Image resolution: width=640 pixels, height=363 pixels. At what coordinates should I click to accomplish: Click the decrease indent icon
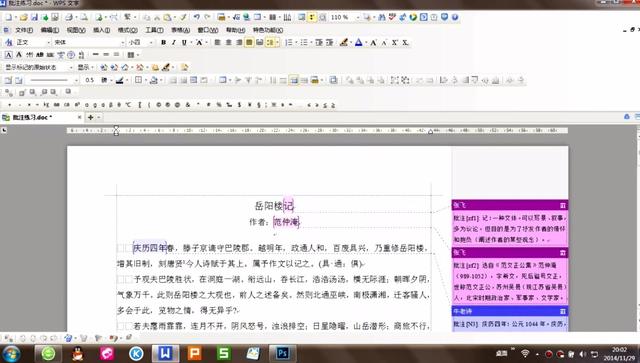coord(319,42)
